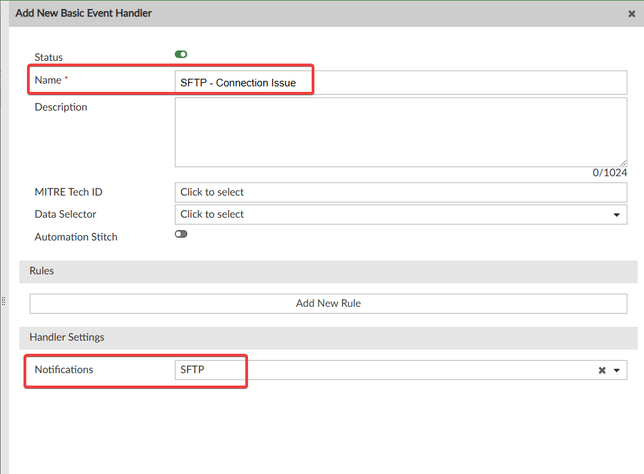644x474 pixels.
Task: Click the Automation Stitch label
Action: (76, 237)
